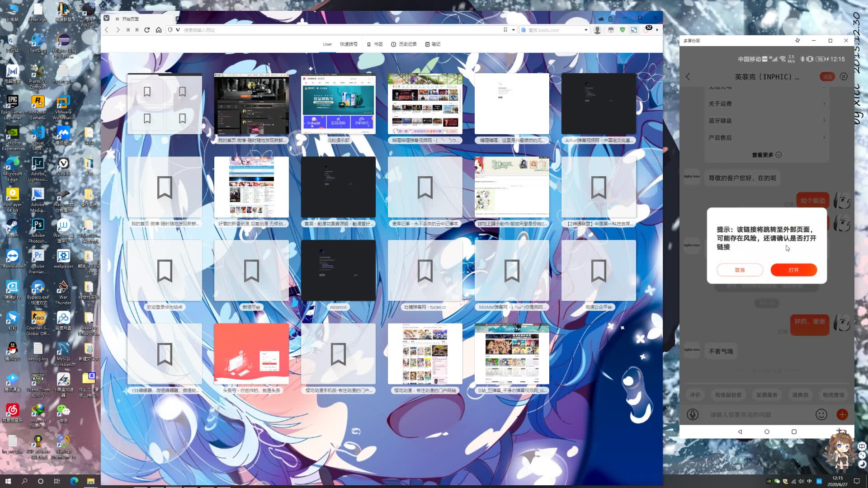Open the closed tabs trash icon
This screenshot has height=488, width=868.
pyautogui.click(x=610, y=19)
